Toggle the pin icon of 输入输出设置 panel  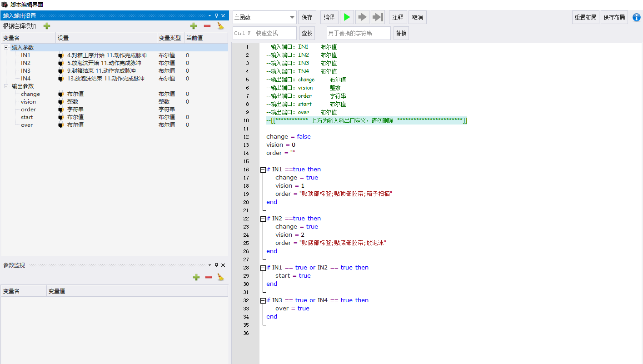point(216,15)
